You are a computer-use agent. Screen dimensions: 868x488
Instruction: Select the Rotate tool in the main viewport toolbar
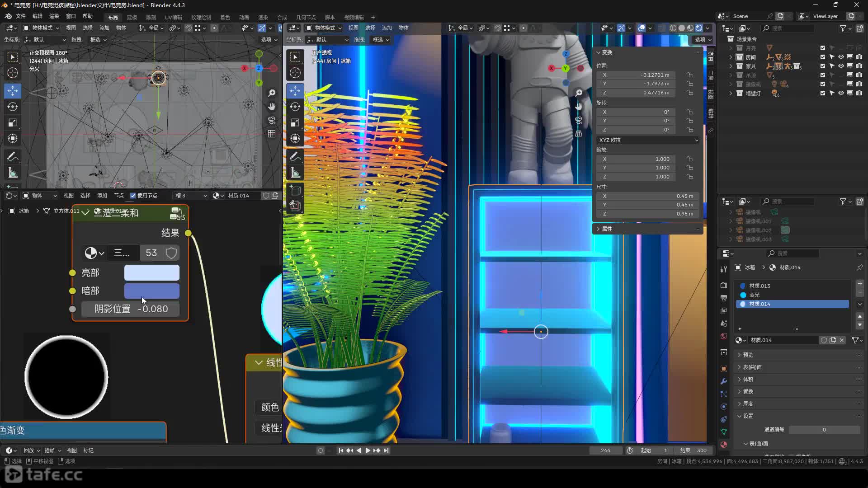coord(295,107)
